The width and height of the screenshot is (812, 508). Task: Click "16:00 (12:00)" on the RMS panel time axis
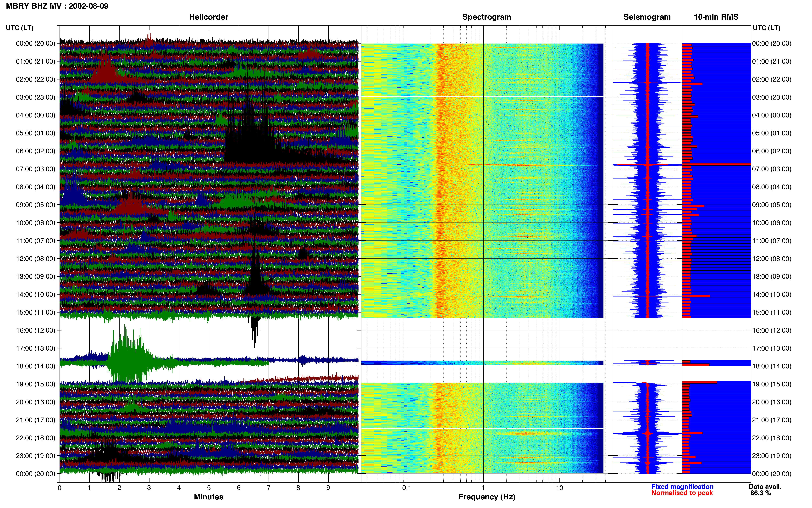[772, 330]
